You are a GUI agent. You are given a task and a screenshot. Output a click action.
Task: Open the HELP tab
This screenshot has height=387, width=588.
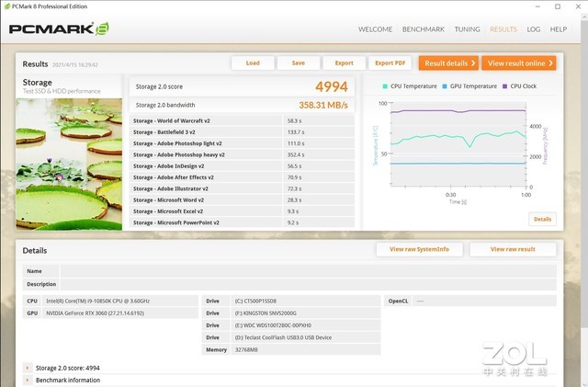(x=559, y=29)
